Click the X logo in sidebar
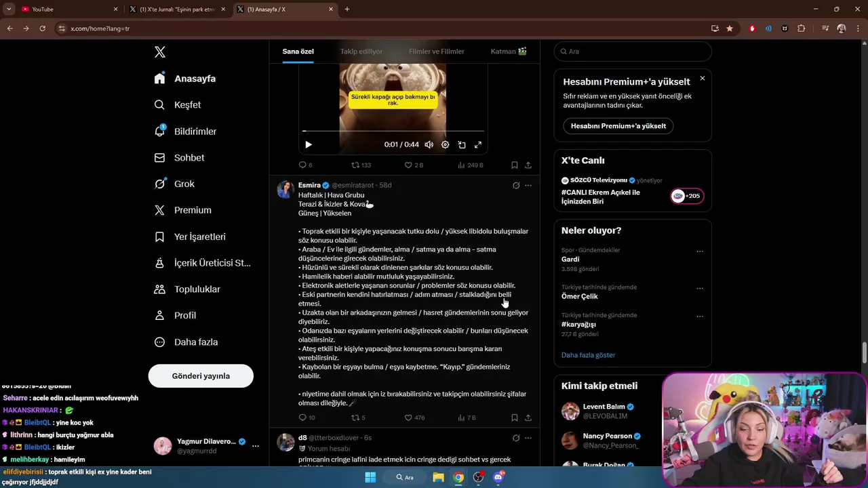Viewport: 868px width, 488px height. click(159, 52)
